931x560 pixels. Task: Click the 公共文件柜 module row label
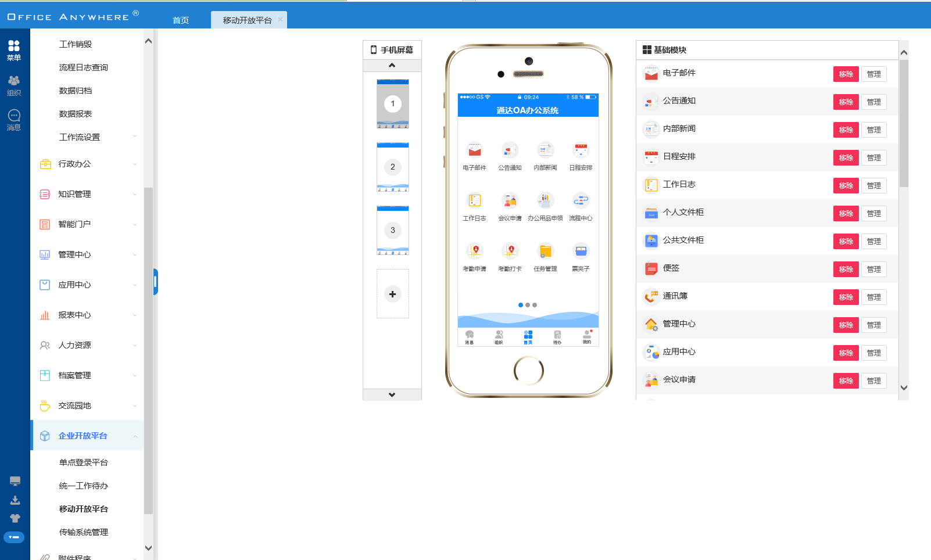pos(683,240)
